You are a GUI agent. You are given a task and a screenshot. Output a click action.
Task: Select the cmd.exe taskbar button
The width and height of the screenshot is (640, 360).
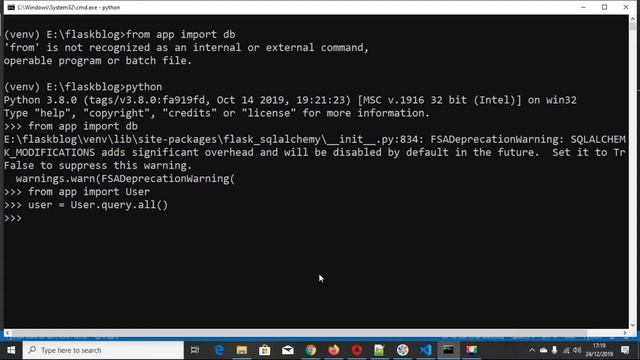click(448, 350)
